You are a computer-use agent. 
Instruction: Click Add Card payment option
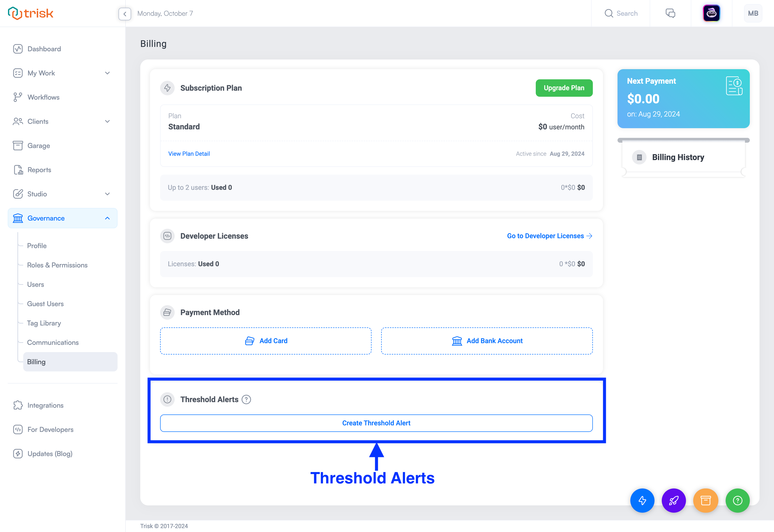click(265, 340)
